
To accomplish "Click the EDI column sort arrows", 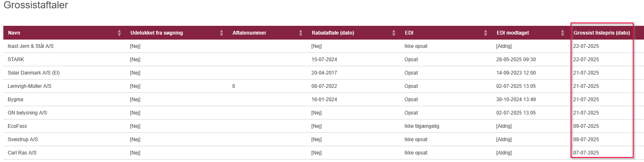I will [485, 33].
